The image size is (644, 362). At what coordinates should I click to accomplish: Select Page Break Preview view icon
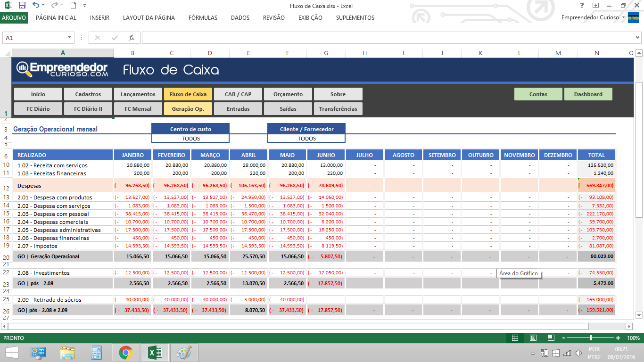point(550,338)
